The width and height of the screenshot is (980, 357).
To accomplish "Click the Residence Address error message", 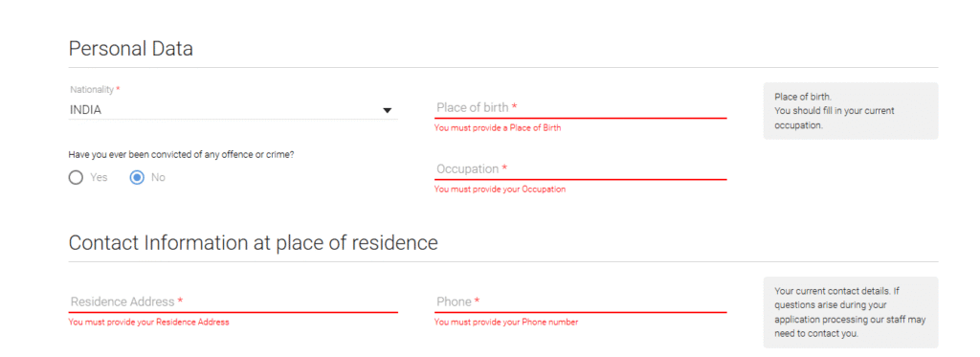I will 148,322.
